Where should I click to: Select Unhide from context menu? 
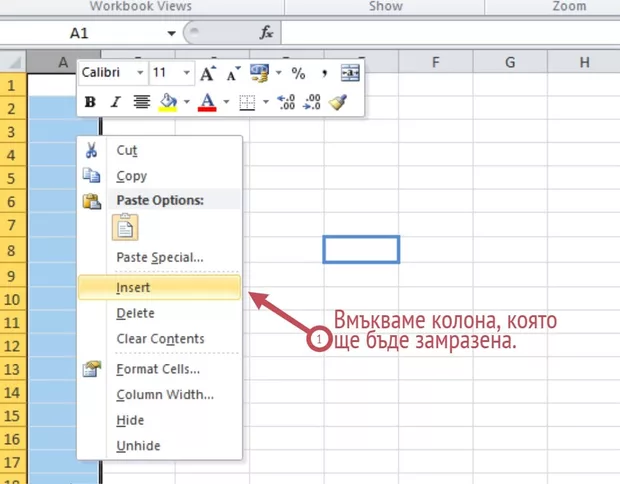pyautogui.click(x=159, y=446)
